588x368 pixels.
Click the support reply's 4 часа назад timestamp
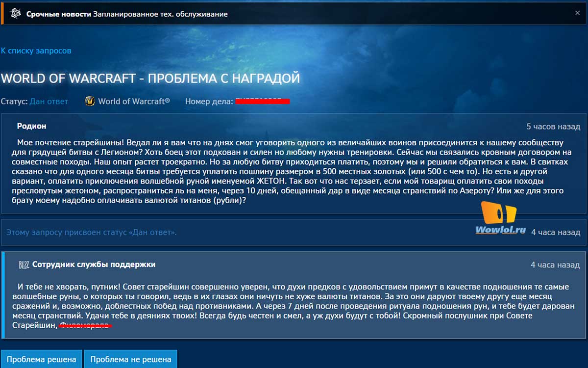pos(555,265)
